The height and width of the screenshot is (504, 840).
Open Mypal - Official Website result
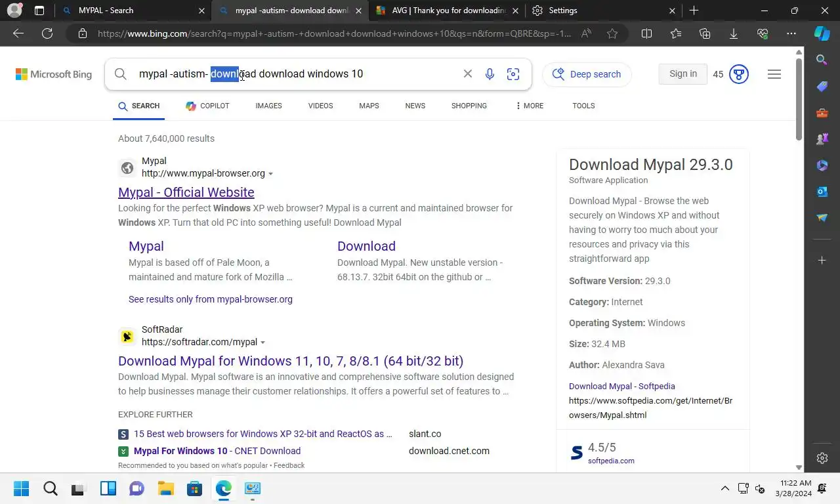tap(186, 192)
